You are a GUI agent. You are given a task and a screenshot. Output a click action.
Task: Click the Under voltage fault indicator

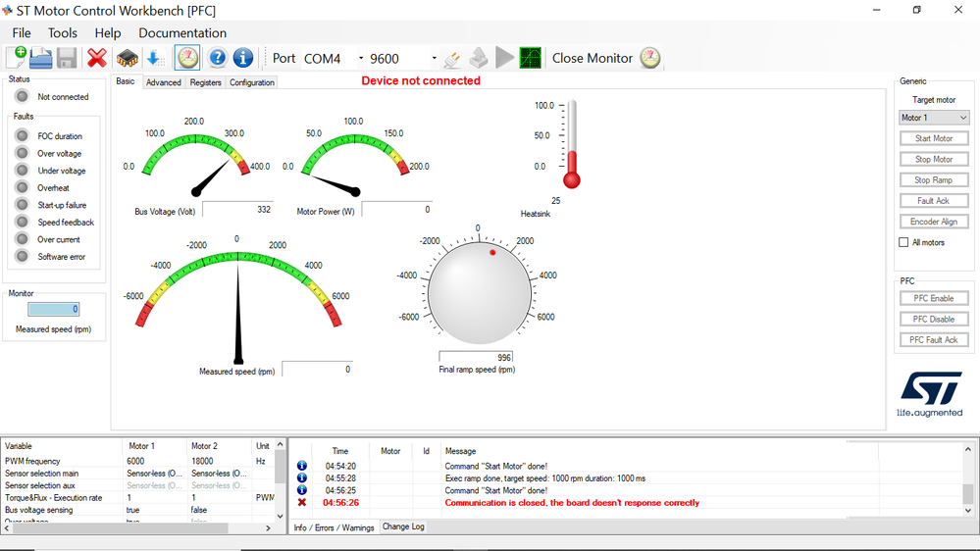tap(22, 170)
